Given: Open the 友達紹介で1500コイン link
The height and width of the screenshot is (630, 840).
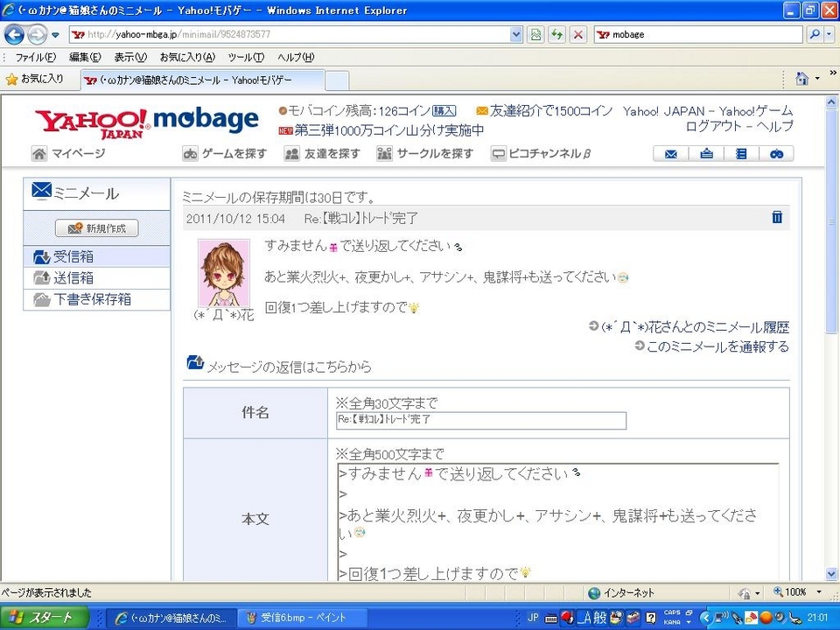Looking at the screenshot, I should [550, 111].
